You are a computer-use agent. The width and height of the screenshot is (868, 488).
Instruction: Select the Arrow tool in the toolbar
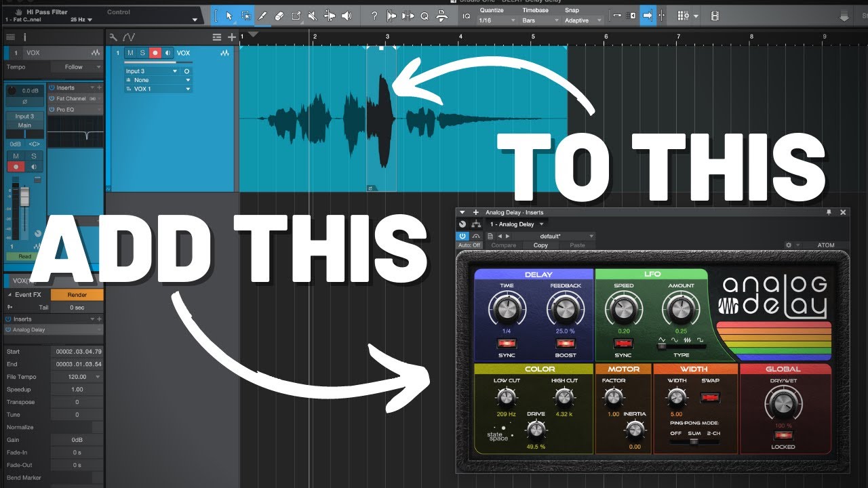pos(229,16)
